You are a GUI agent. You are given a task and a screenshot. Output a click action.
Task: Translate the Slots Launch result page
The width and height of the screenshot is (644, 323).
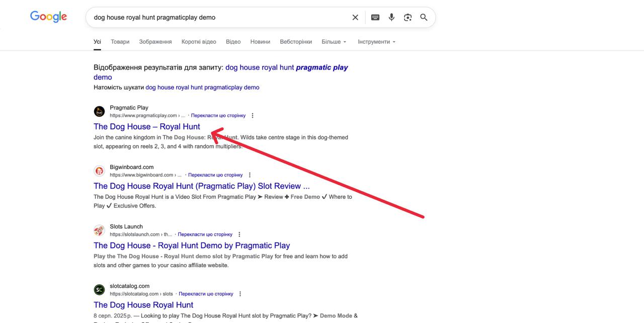[x=205, y=234]
